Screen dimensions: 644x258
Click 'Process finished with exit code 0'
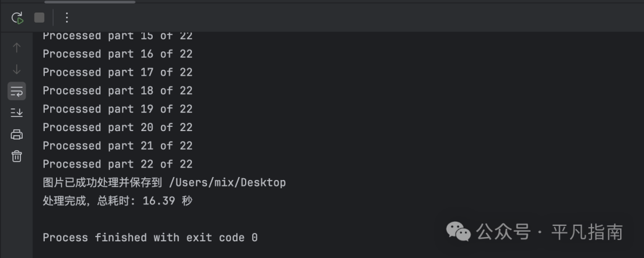tap(150, 238)
